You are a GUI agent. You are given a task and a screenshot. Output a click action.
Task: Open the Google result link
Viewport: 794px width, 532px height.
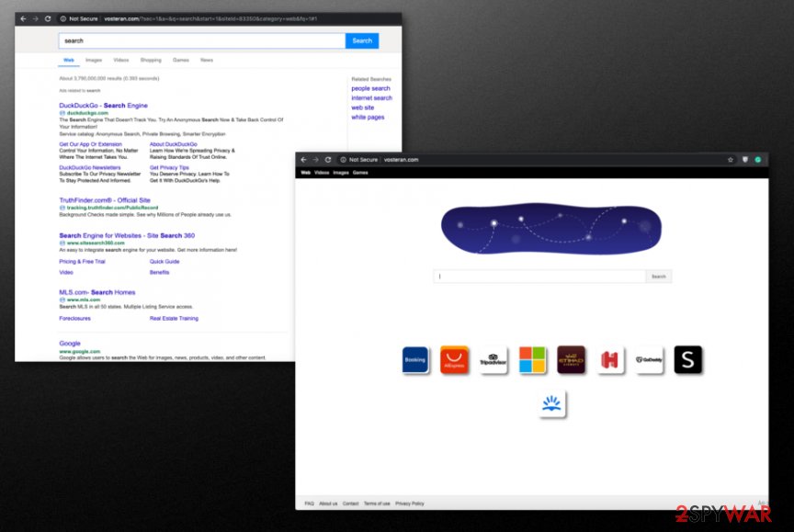(70, 344)
